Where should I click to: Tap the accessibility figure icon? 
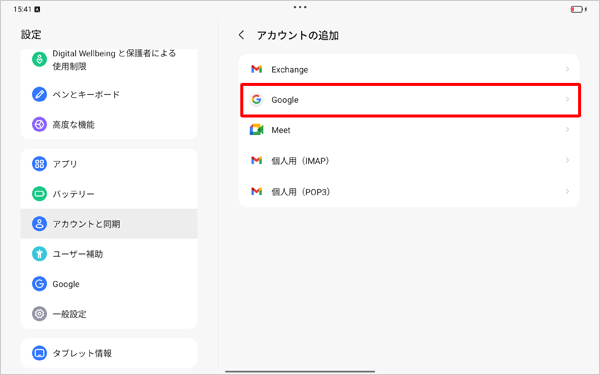[x=39, y=254]
